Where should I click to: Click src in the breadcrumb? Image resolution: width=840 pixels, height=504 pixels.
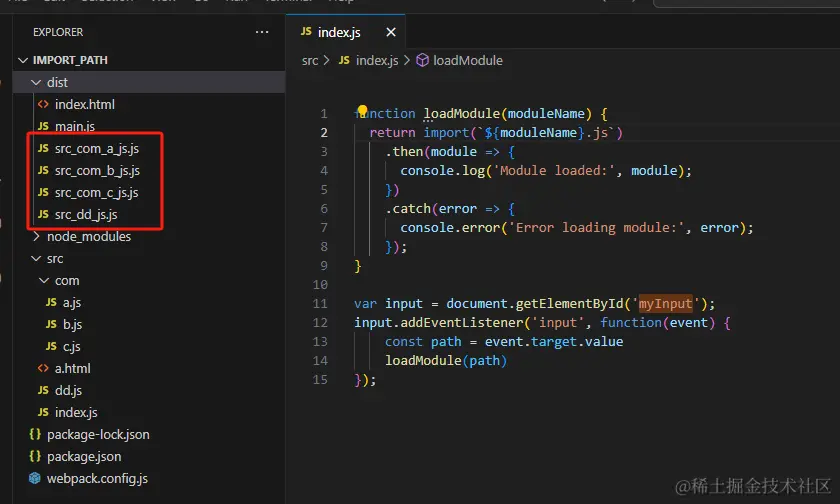pos(310,61)
